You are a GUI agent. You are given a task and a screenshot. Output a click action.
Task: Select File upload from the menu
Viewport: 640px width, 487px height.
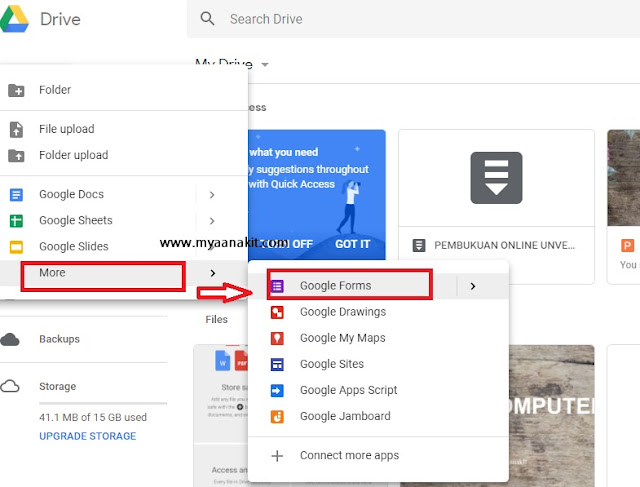tap(66, 129)
